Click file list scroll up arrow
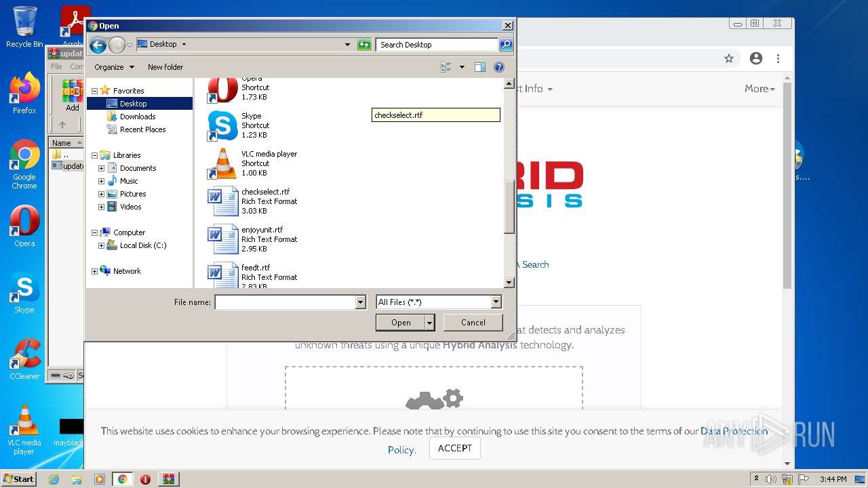 click(509, 83)
